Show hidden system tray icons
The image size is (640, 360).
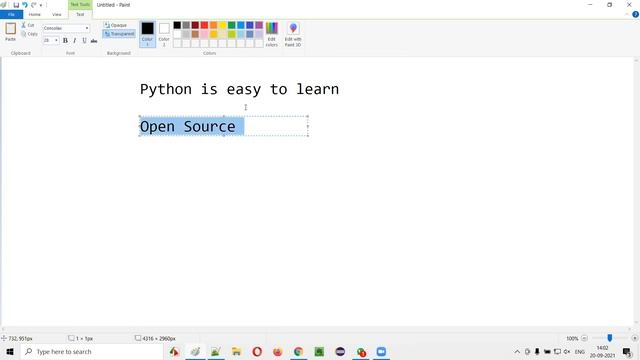click(517, 351)
